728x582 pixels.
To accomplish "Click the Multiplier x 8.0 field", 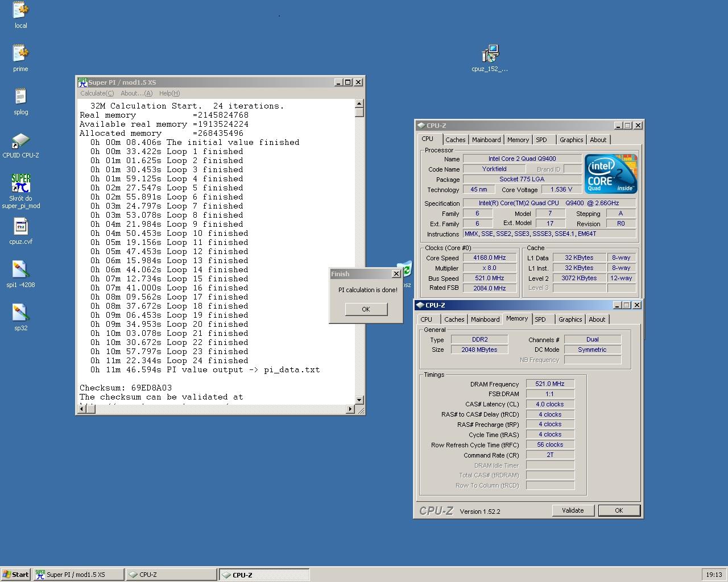I will click(x=489, y=268).
